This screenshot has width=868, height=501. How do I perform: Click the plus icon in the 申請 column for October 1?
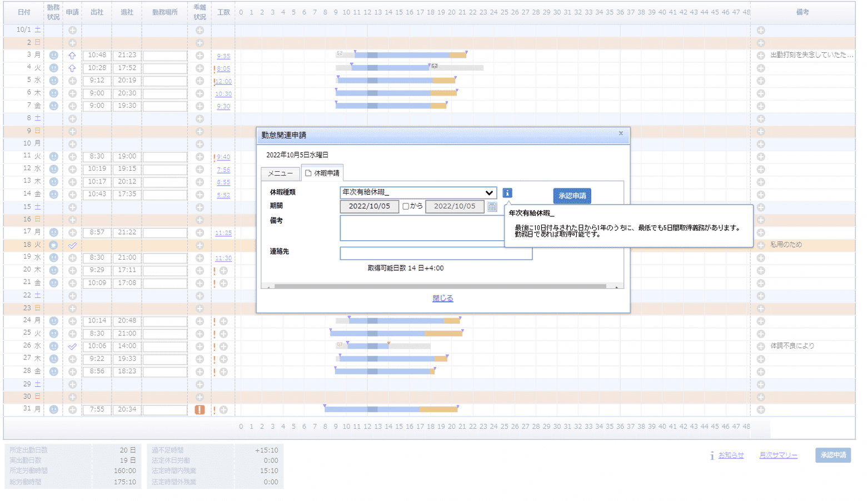click(72, 30)
